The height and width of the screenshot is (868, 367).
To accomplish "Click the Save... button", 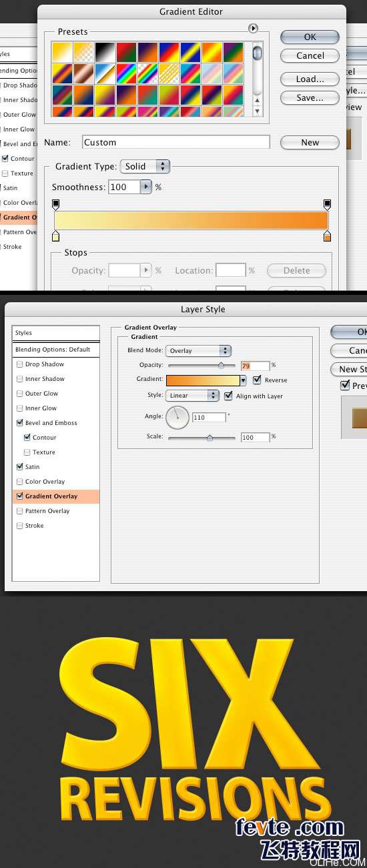I will (x=310, y=97).
